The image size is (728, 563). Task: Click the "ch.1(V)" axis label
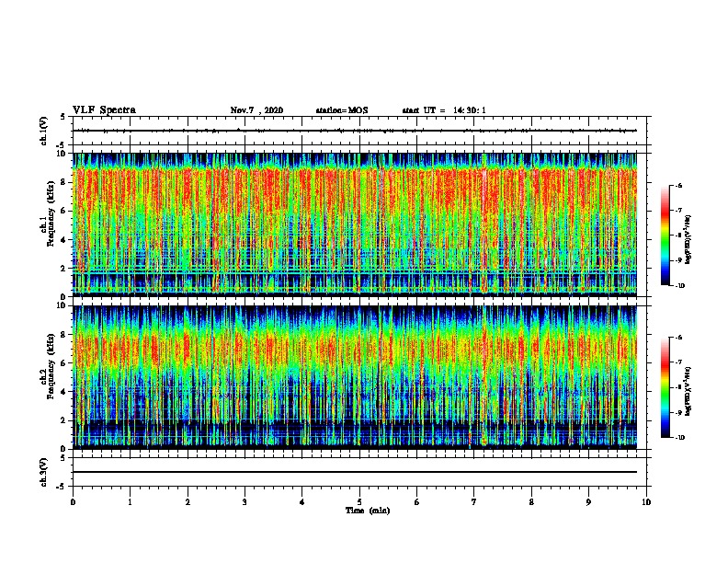click(43, 131)
